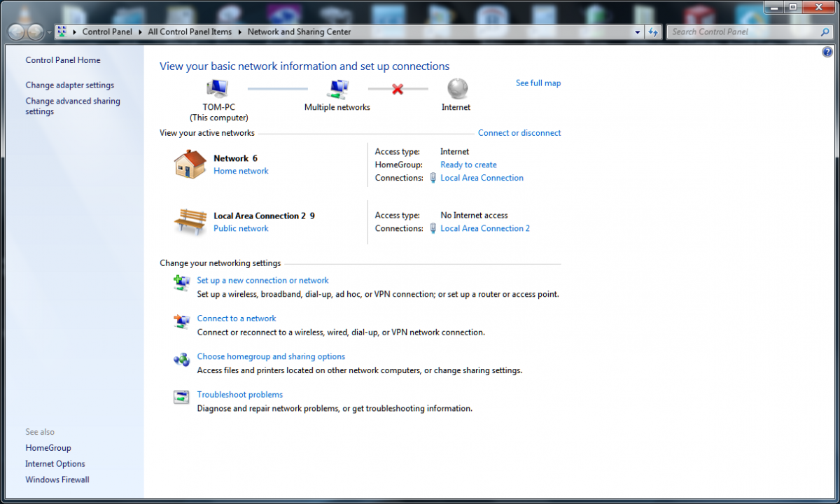Expand the arrow before Control Panel breadcrumb
This screenshot has width=840, height=504.
(x=74, y=31)
